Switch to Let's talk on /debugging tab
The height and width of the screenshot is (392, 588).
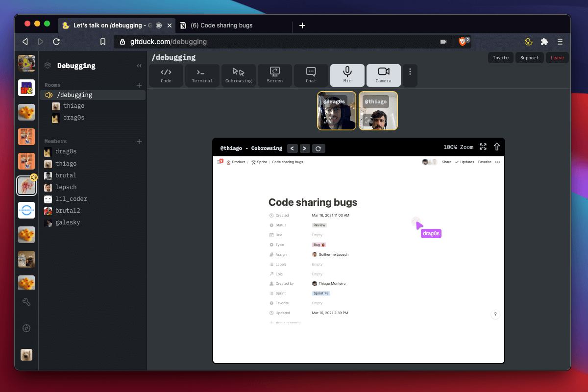click(117, 25)
